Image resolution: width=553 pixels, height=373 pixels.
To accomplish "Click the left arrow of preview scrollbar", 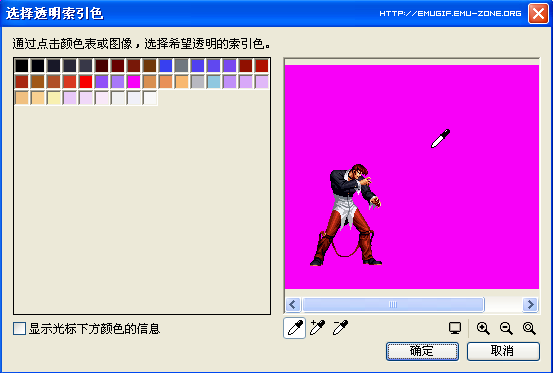I will coord(293,304).
